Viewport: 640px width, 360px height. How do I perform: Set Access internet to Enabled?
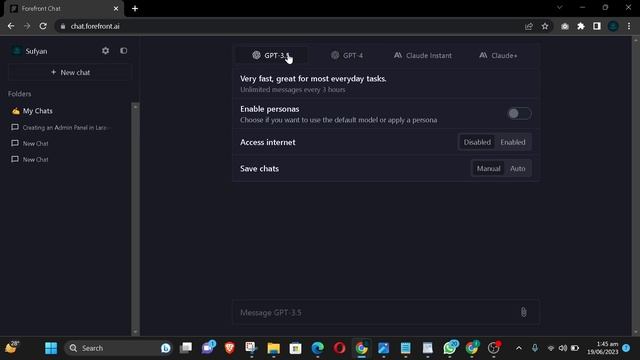coord(513,142)
